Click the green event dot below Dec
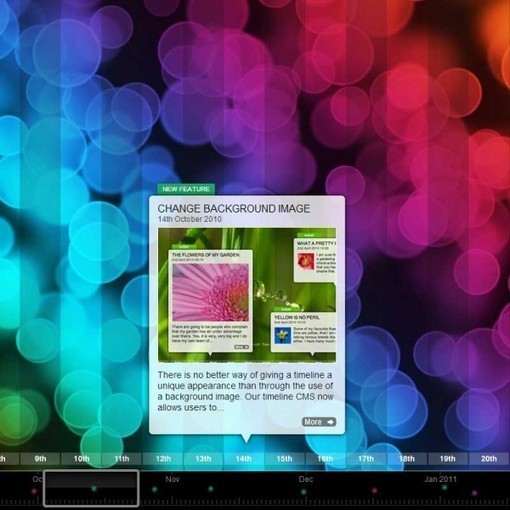The height and width of the screenshot is (510, 510). (303, 492)
